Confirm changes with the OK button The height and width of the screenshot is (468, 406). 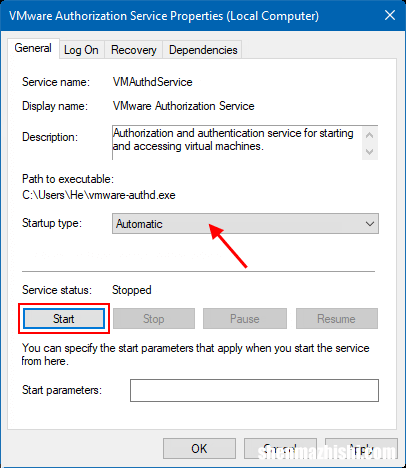coord(199,449)
